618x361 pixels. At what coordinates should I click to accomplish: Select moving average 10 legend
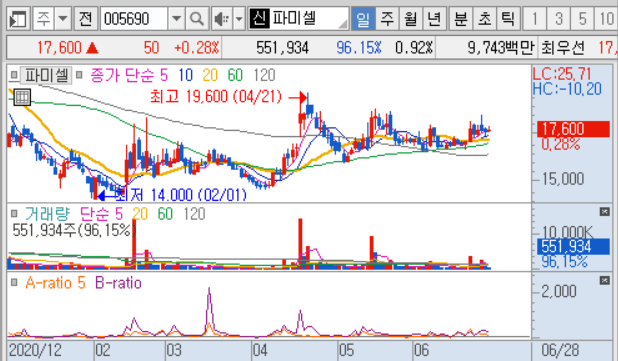(x=185, y=75)
